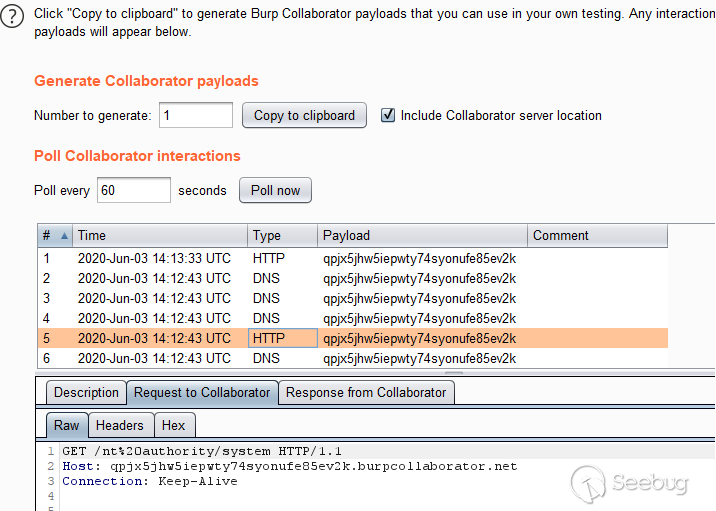This screenshot has height=511, width=716.
Task: Click the DNS type cell in row 6
Action: click(x=283, y=358)
